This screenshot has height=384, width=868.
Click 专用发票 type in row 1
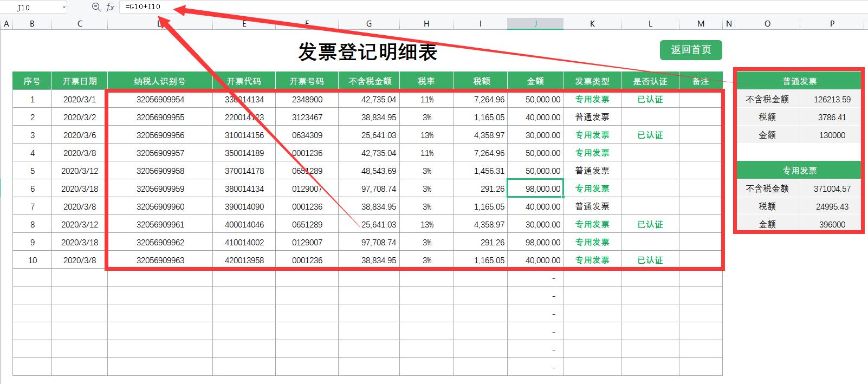592,99
